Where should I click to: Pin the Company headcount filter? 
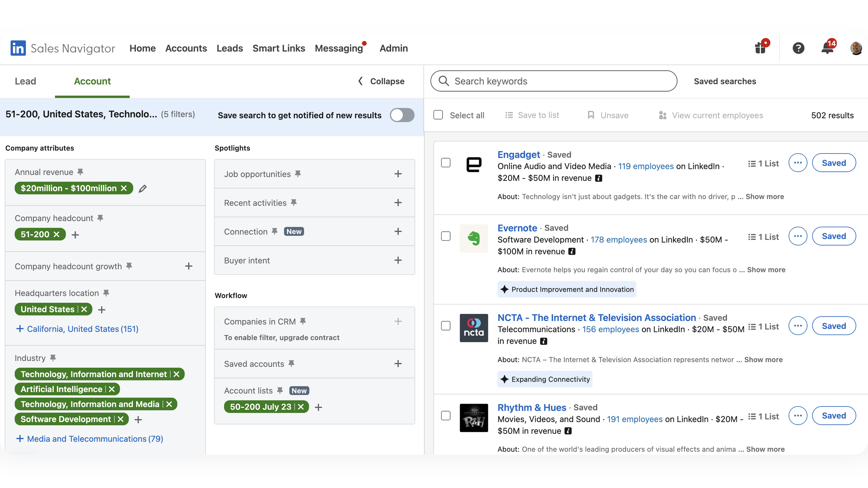pyautogui.click(x=100, y=218)
